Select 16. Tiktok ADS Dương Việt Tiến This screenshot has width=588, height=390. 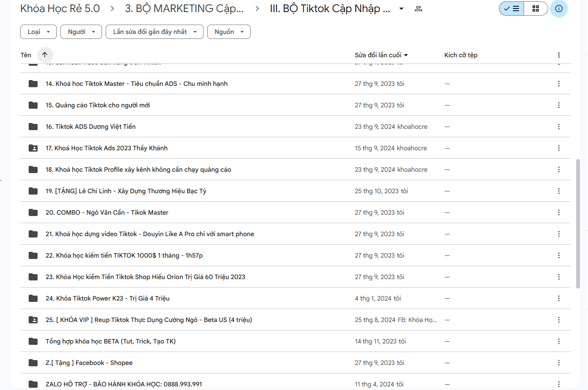tap(90, 127)
